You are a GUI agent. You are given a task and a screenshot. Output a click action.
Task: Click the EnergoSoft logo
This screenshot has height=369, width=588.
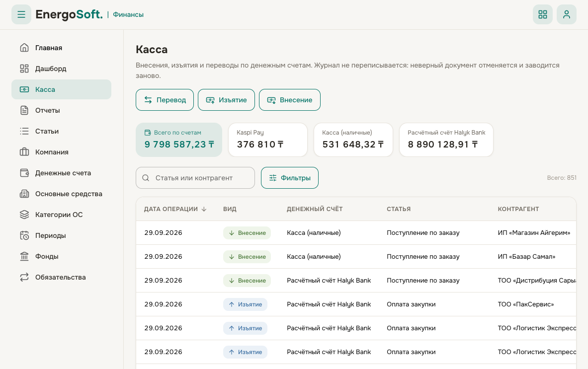pos(69,14)
